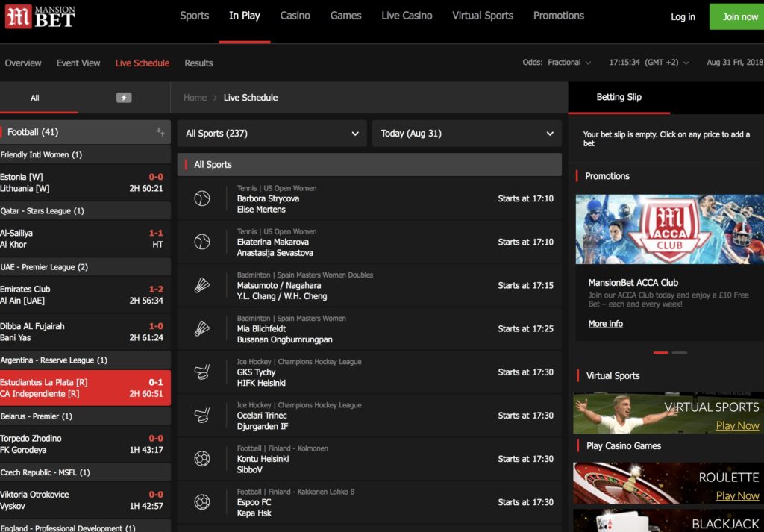Image resolution: width=764 pixels, height=532 pixels.
Task: Open the In Play menu
Action: [245, 16]
